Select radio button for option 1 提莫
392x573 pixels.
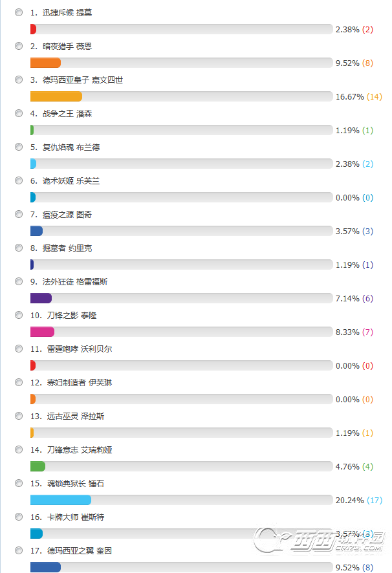point(19,12)
